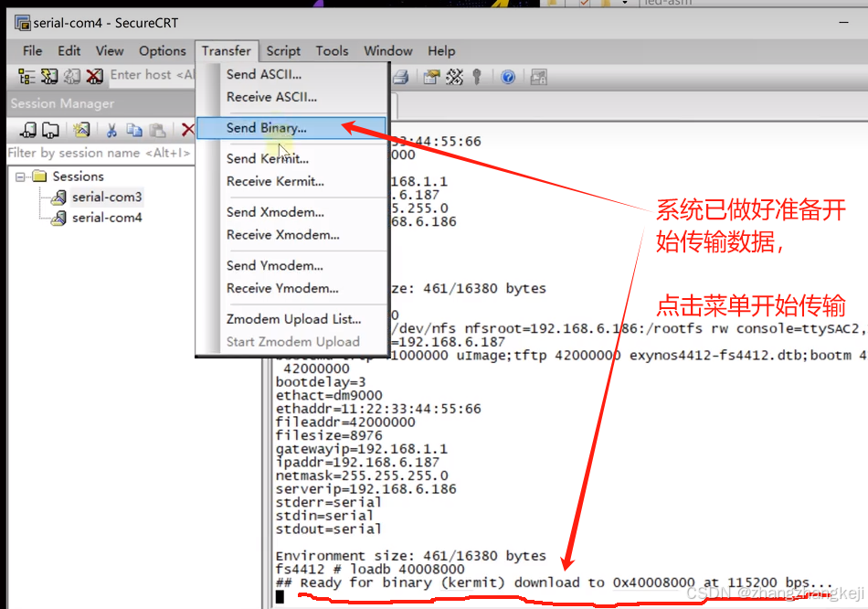
Task: Collapse the Sessions folder tree node
Action: tap(20, 176)
